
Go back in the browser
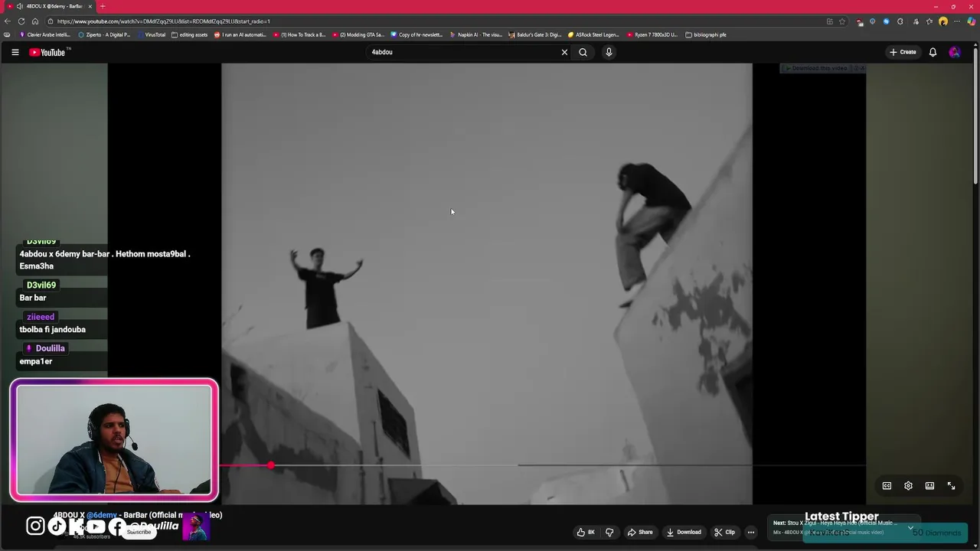(x=8, y=21)
